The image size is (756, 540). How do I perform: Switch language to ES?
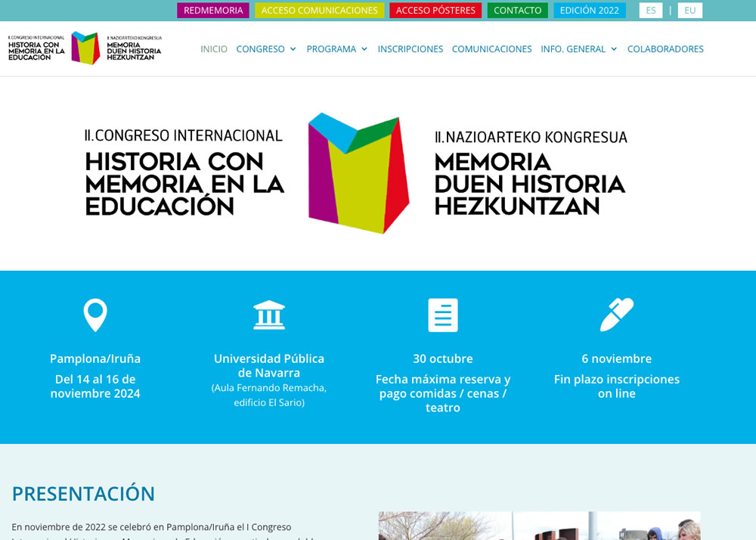coord(650,11)
